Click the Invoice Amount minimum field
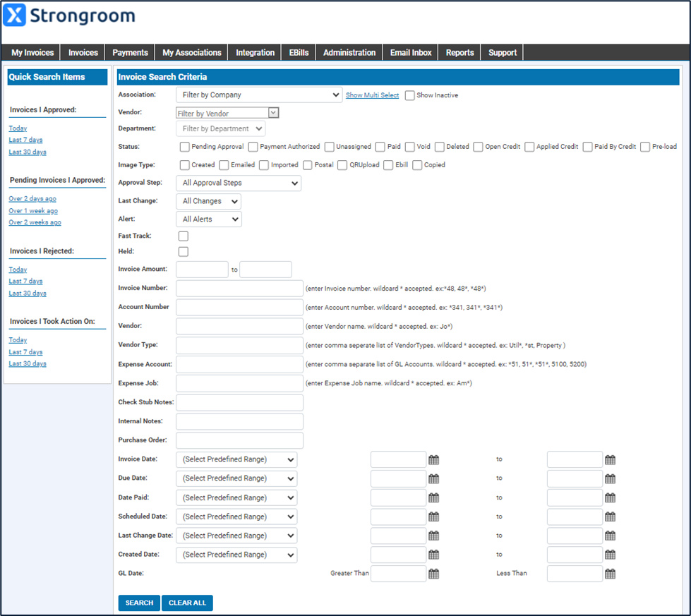The image size is (691, 616). pyautogui.click(x=202, y=270)
